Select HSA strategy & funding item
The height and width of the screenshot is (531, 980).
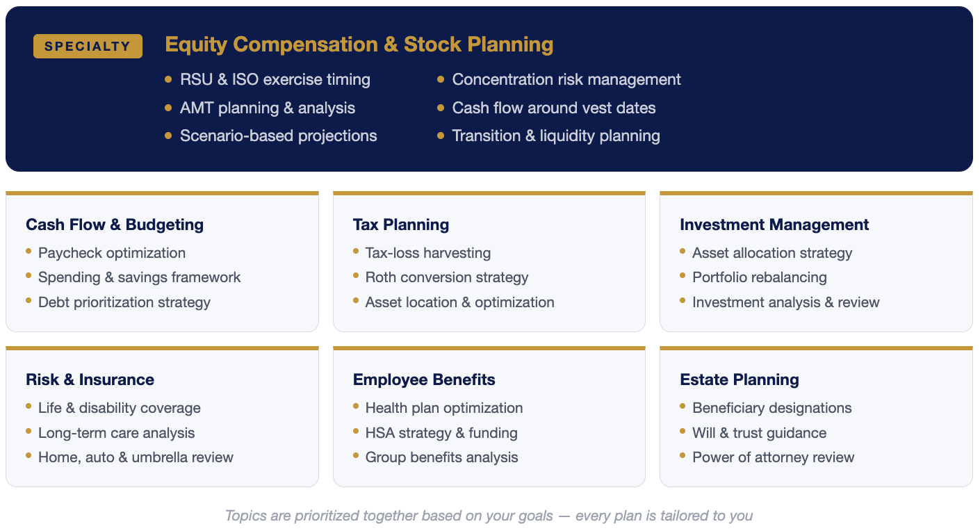point(441,433)
